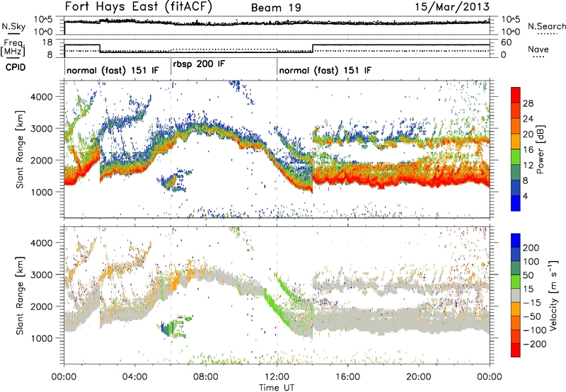
Task: Select the "CPID" row label
Action: pos(16,67)
